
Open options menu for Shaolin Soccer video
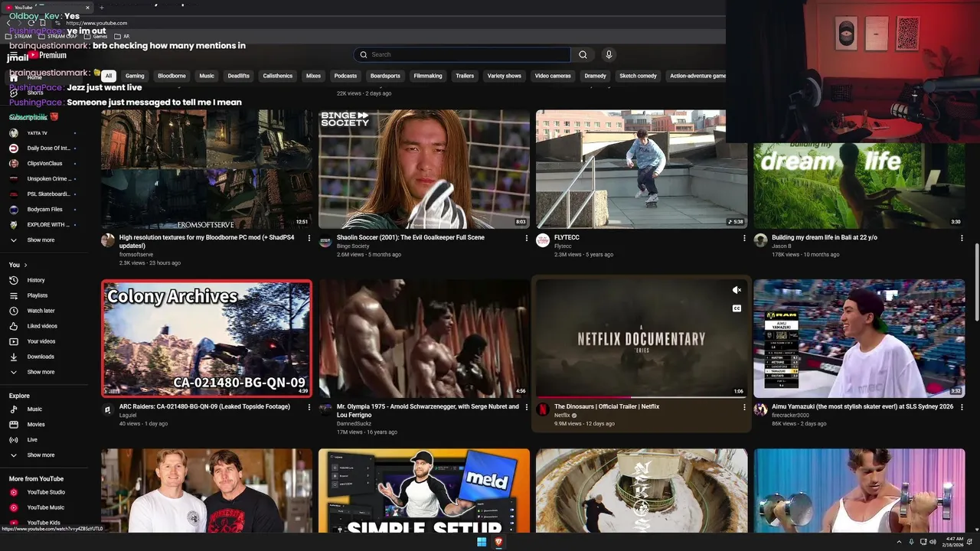pos(527,238)
